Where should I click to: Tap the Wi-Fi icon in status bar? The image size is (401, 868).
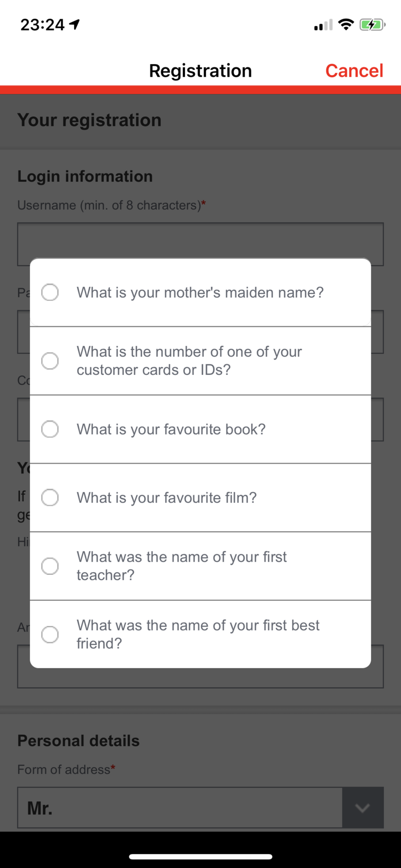(346, 24)
